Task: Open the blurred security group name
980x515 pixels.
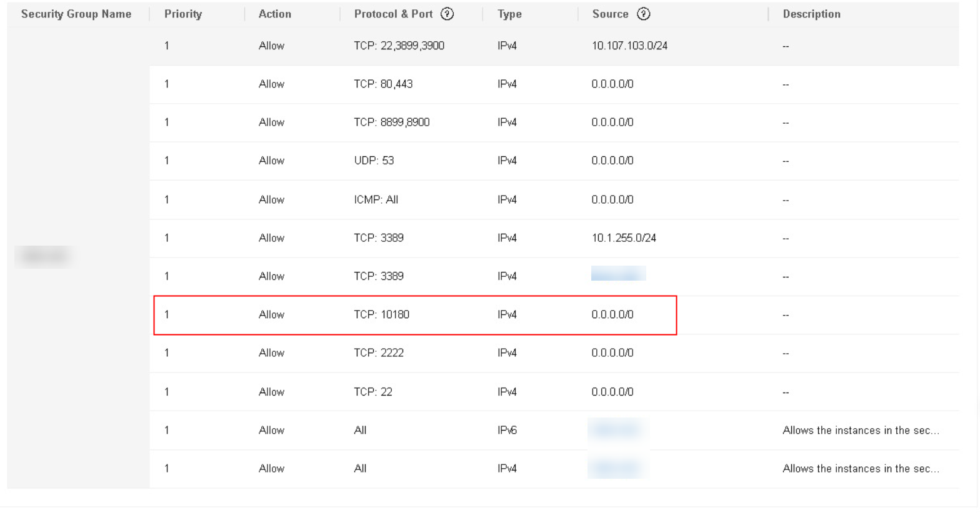Action: click(44, 256)
